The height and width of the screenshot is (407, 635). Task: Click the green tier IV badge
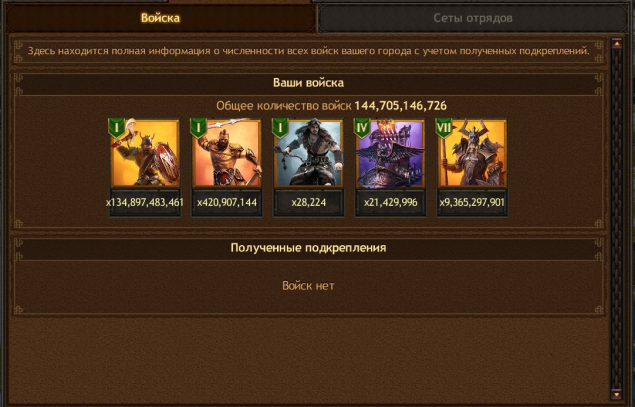tap(362, 128)
